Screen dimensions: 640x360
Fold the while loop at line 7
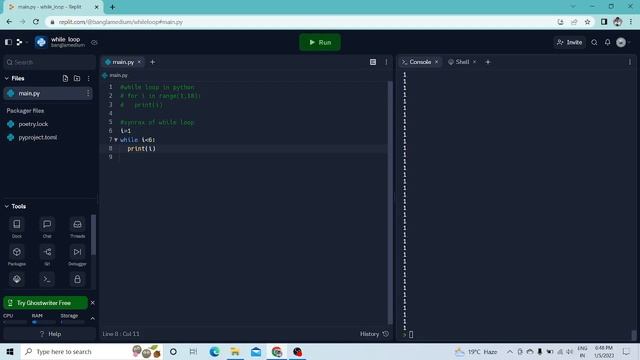(x=116, y=140)
